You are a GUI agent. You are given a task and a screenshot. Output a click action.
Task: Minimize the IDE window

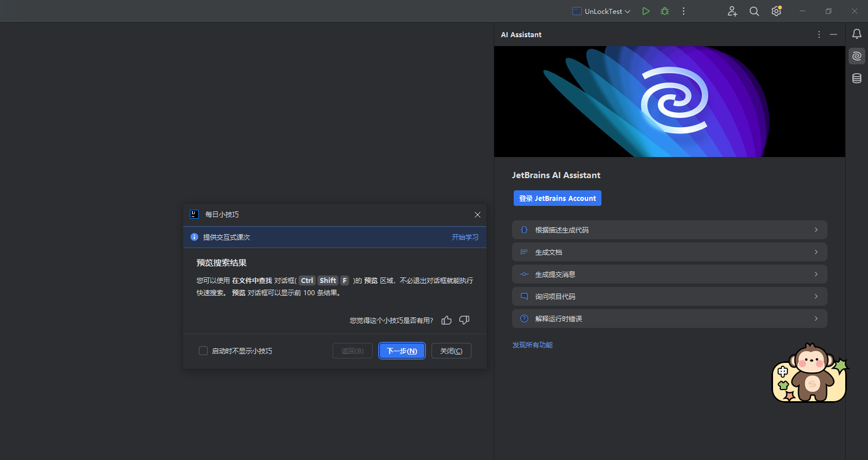[802, 11]
